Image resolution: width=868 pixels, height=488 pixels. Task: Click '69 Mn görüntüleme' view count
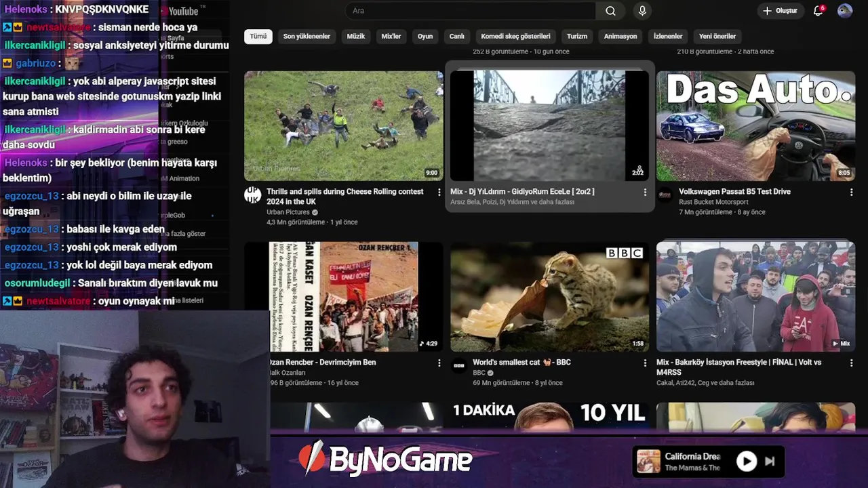click(x=501, y=383)
